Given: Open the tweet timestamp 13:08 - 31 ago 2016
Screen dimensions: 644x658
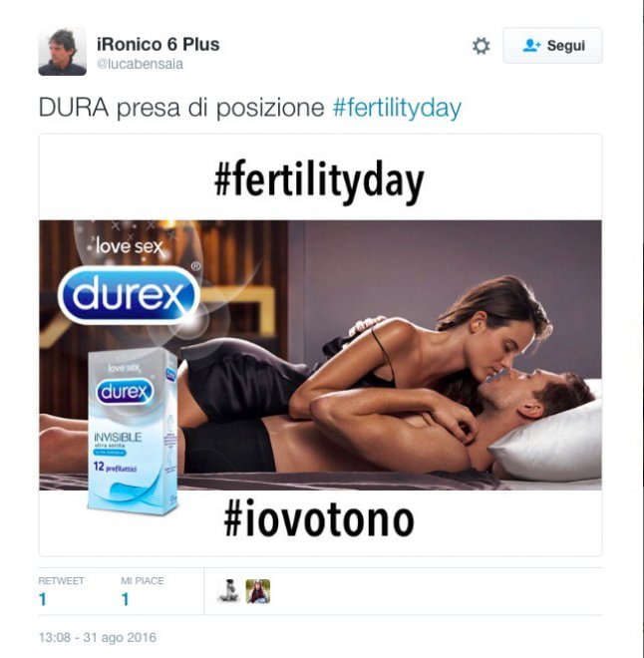Looking at the screenshot, I should click(98, 637).
